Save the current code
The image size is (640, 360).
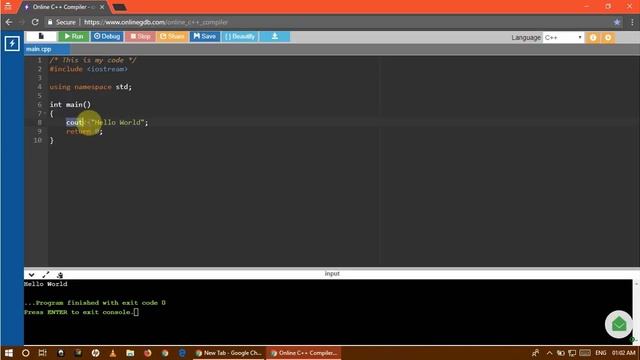(x=204, y=36)
